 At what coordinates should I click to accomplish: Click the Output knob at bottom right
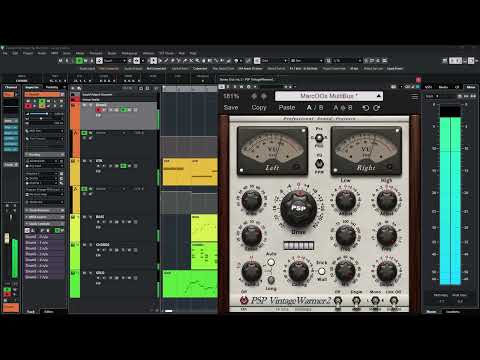(x=387, y=271)
